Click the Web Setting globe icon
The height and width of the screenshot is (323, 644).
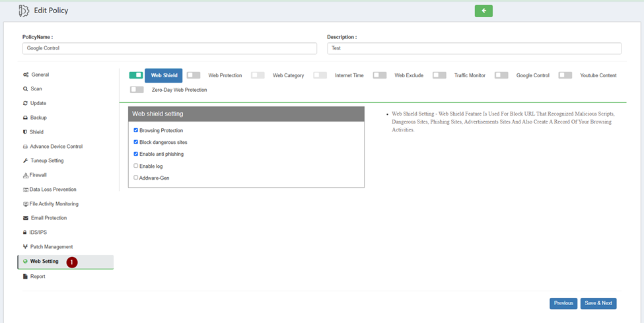coord(26,262)
